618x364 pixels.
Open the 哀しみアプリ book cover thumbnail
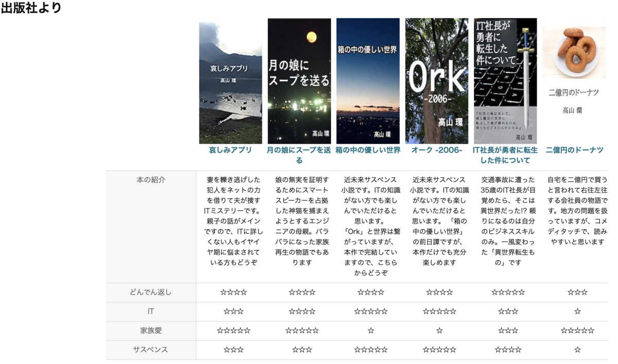point(230,80)
